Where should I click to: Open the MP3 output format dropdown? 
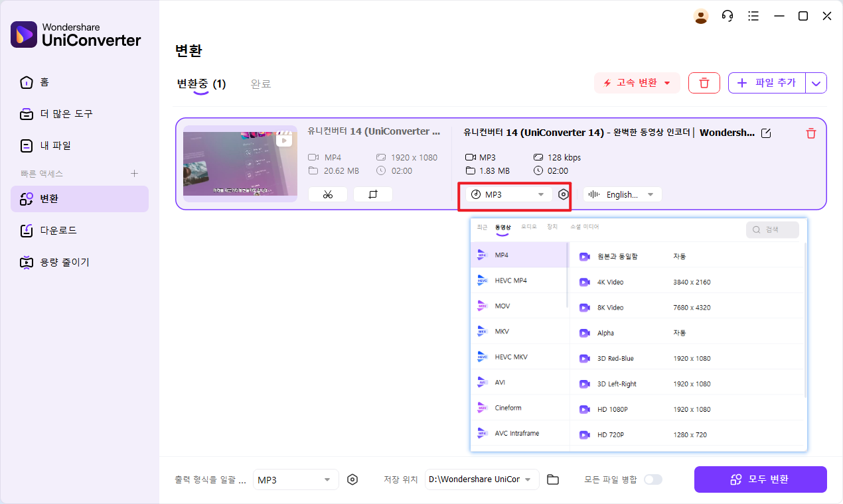(509, 194)
